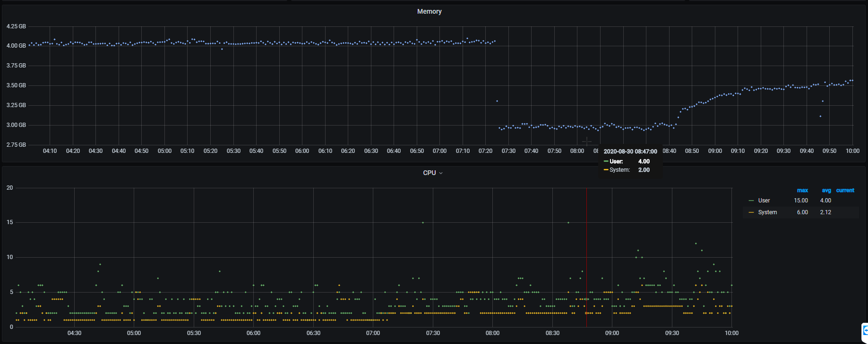Sort legend by avg column header
Image resolution: width=868 pixels, height=344 pixels.
[826, 191]
